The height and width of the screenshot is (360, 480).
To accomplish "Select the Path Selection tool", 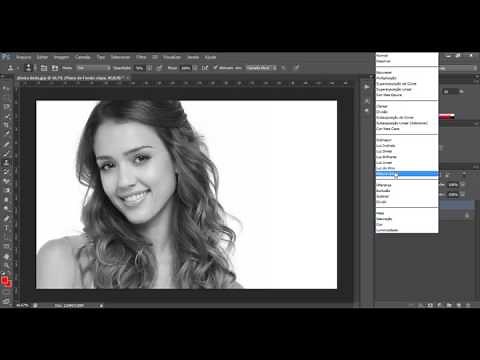I will tap(6, 238).
